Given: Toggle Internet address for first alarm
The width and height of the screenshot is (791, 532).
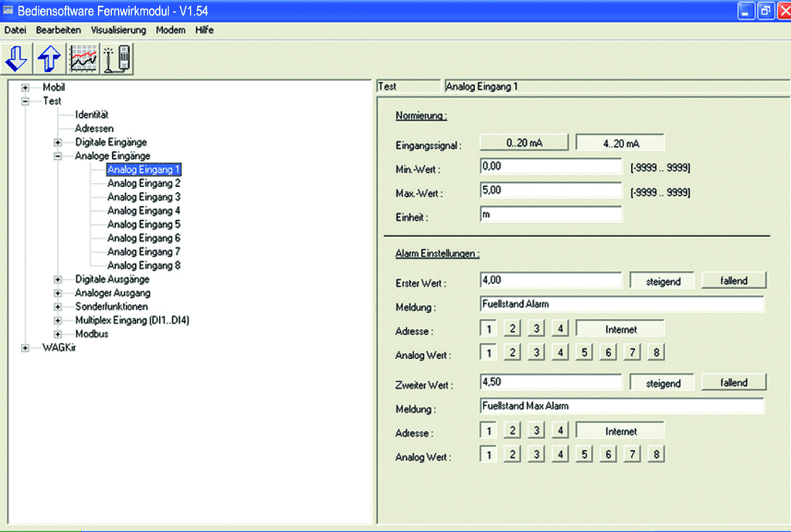Looking at the screenshot, I should click(x=620, y=329).
